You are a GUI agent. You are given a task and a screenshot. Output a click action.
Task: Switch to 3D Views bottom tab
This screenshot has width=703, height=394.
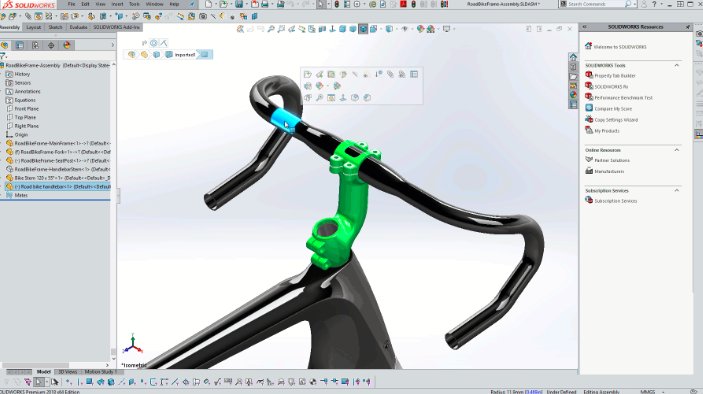[x=68, y=372]
